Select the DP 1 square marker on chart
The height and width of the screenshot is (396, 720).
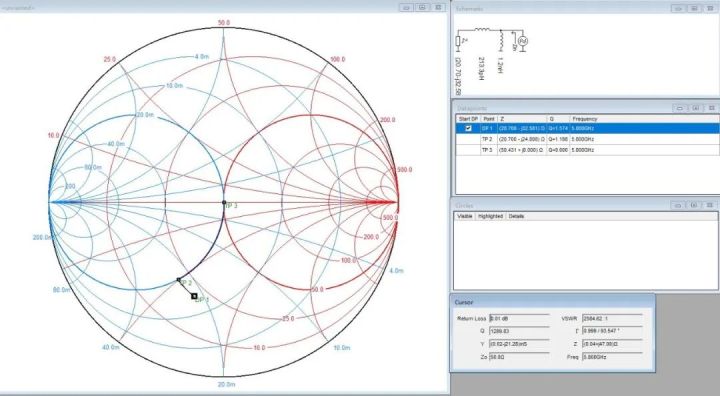click(x=194, y=296)
